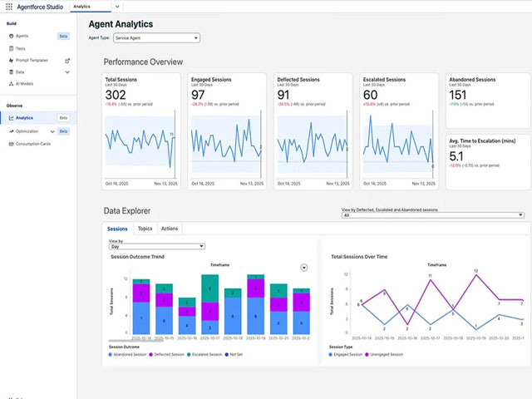The image size is (532, 399).
Task: Open Prompt Templates external link icon
Action: point(67,61)
